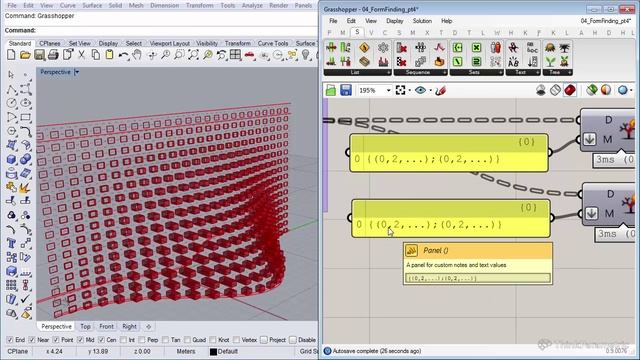Expand the List panel plus button

388,72
